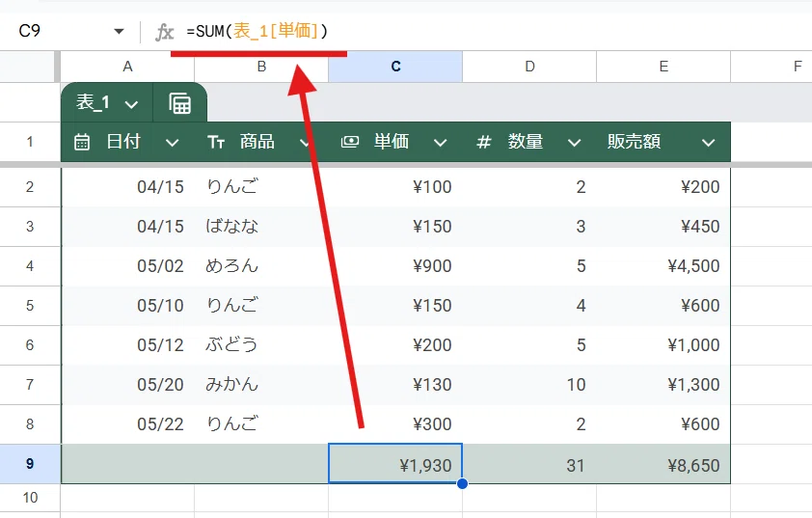Open the 販売額 column dropdown

tap(709, 143)
